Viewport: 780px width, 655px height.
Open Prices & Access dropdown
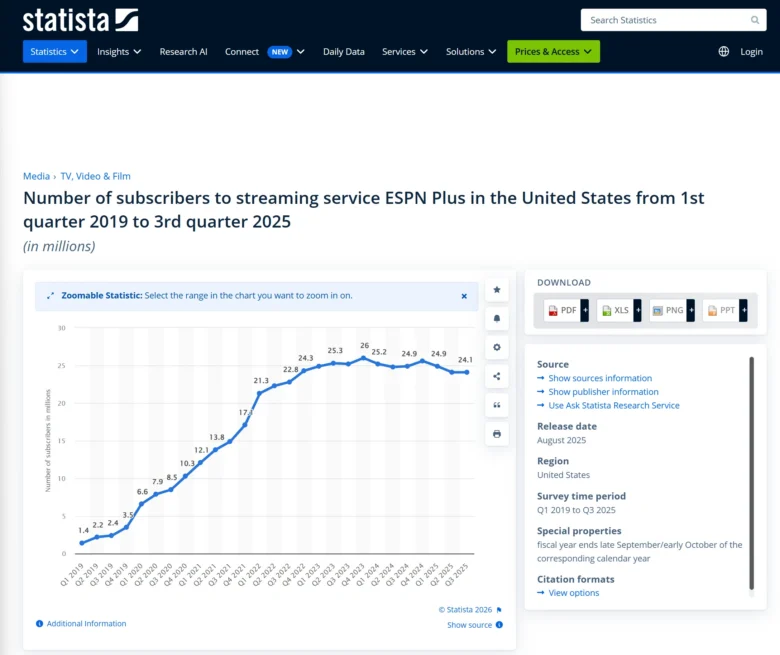553,51
